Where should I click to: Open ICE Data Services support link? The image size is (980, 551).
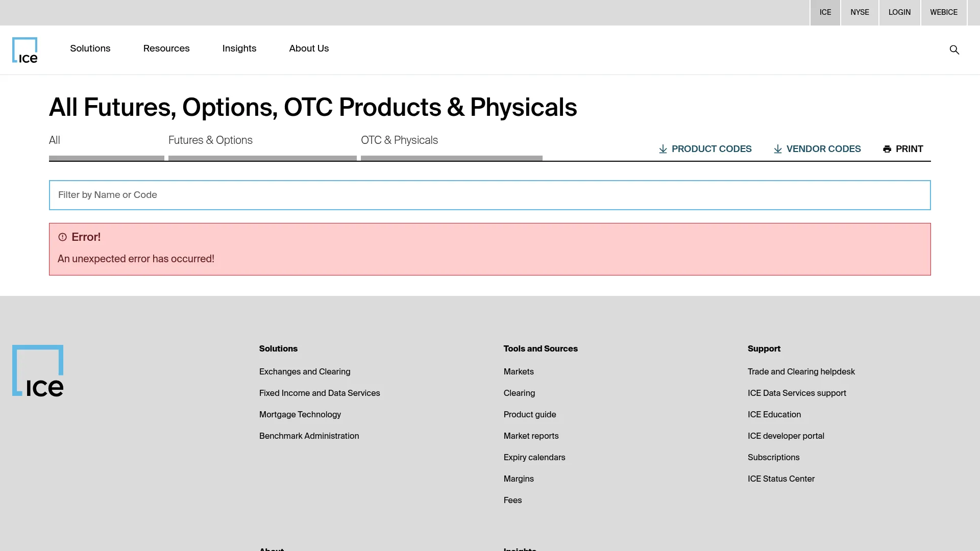point(797,393)
